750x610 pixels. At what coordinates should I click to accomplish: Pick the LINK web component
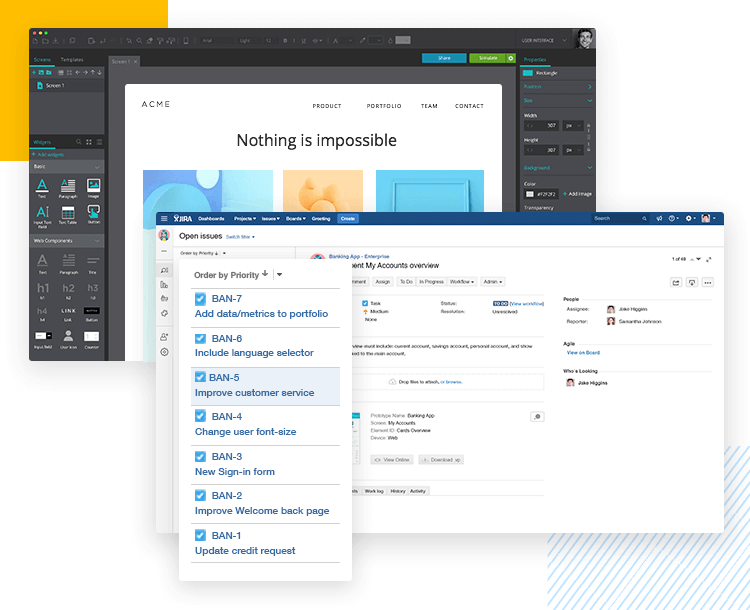click(68, 314)
